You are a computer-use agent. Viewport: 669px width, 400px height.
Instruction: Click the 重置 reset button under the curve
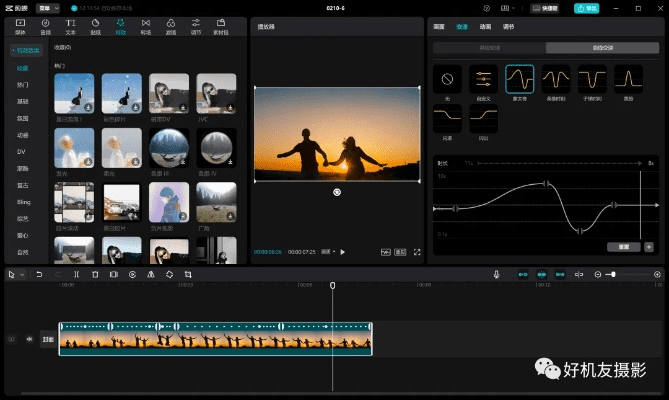coord(622,246)
